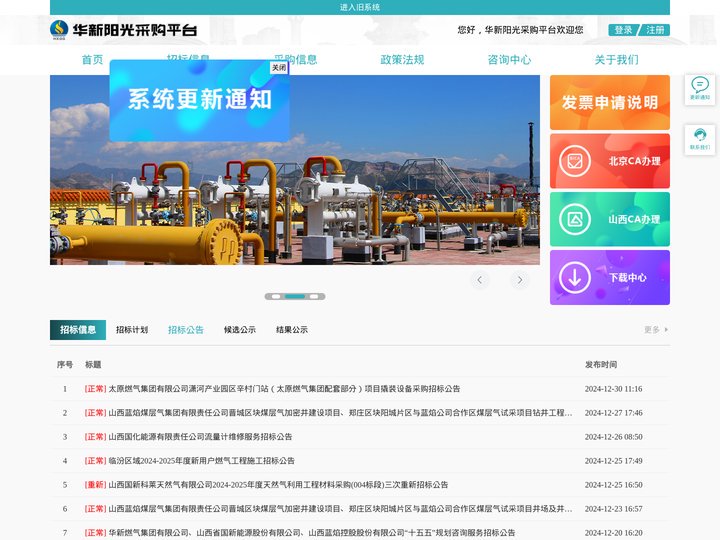
Task: Select the active middle carousel indicator
Action: [295, 297]
